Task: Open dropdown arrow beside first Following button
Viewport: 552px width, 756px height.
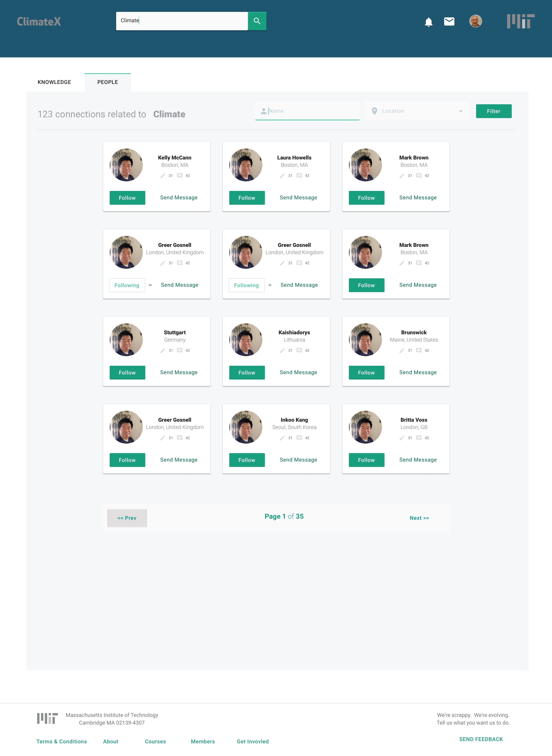Action: 150,285
